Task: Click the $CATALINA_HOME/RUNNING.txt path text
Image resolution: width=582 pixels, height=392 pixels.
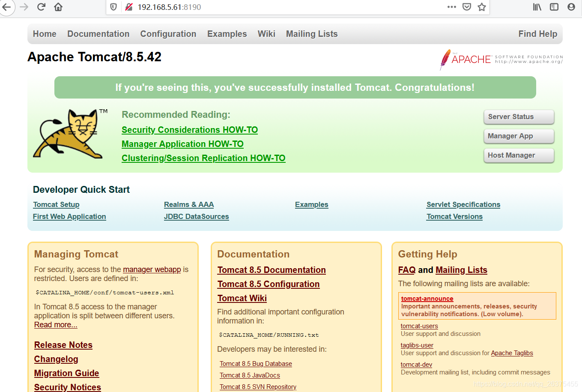Action: pos(269,335)
